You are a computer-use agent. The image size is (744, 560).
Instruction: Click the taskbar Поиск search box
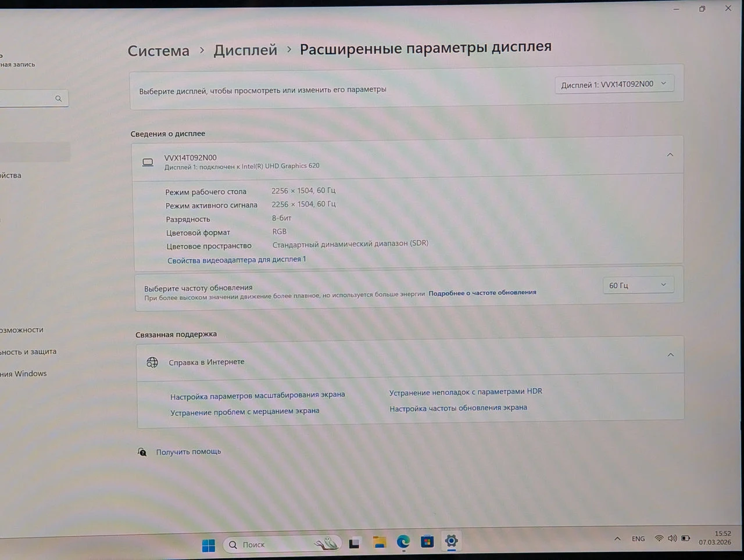pyautogui.click(x=282, y=544)
